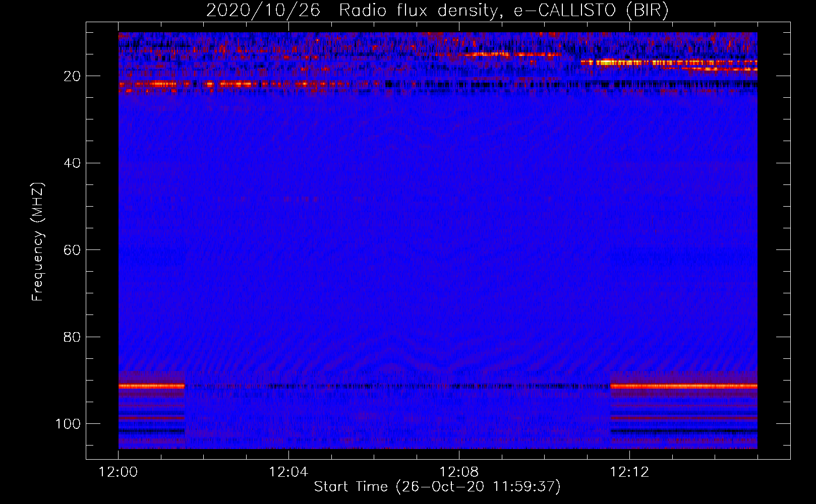Image resolution: width=816 pixels, height=504 pixels.
Task: Click the 40 frequency tick label
Action: pyautogui.click(x=72, y=163)
